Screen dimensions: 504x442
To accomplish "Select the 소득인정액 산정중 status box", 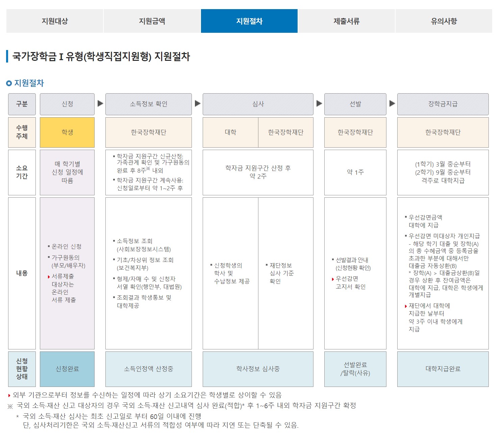I will 149,369.
